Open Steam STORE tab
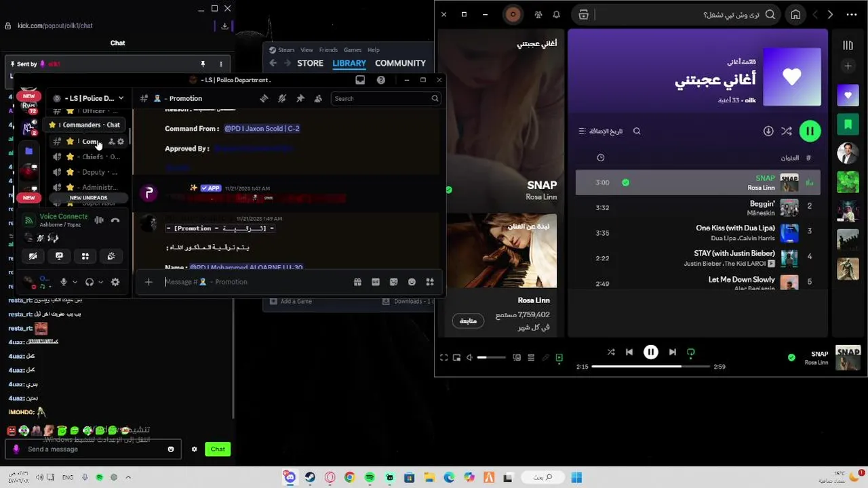The width and height of the screenshot is (868, 488). coord(310,63)
